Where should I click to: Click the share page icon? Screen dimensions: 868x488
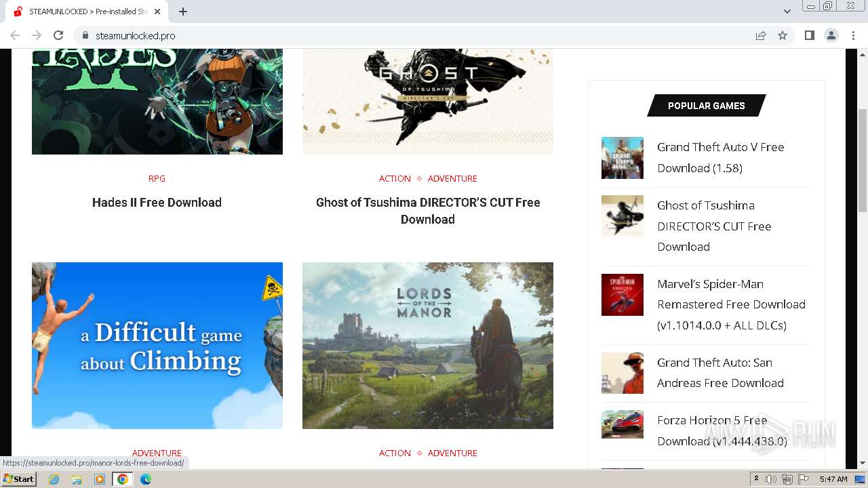click(x=761, y=35)
